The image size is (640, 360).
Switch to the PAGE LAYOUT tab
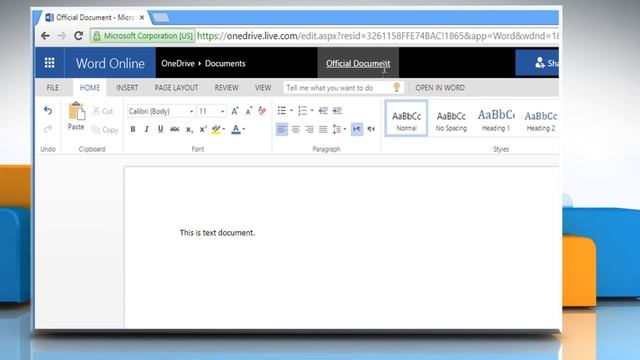[x=176, y=88]
